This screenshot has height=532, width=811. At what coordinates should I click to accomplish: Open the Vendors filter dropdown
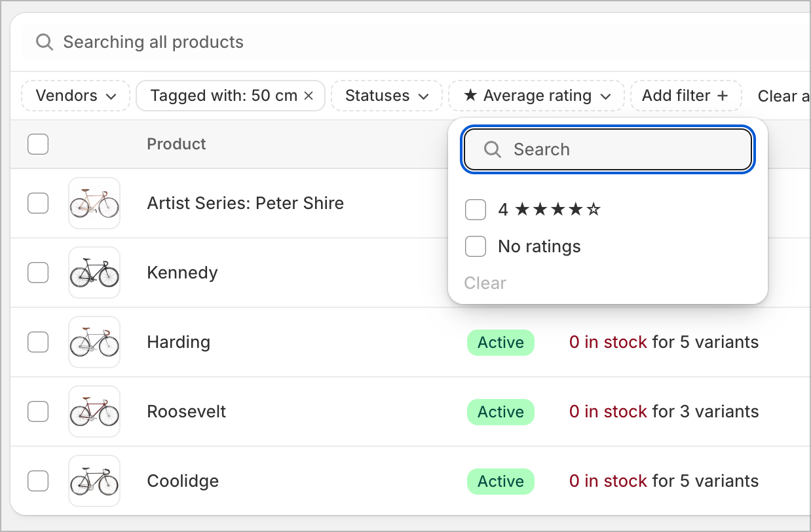[75, 96]
